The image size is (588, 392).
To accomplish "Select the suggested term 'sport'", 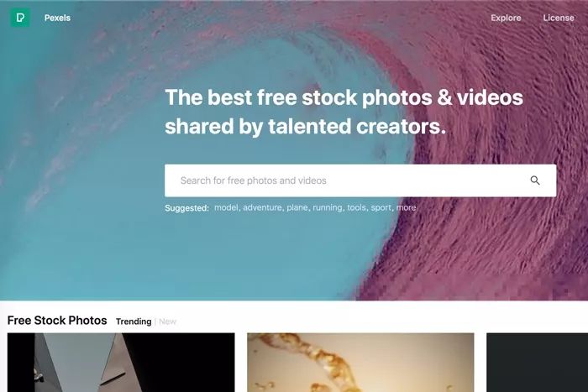I will click(381, 207).
